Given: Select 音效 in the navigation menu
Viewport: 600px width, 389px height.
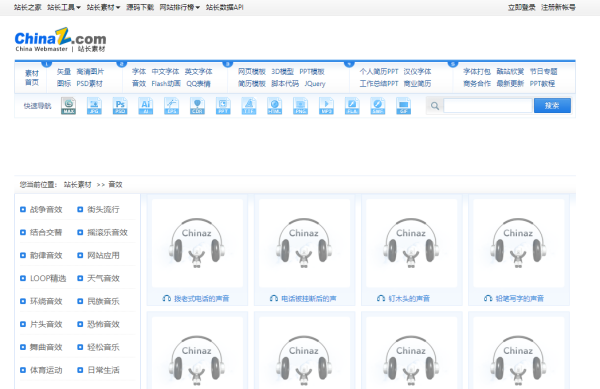Looking at the screenshot, I should pyautogui.click(x=139, y=83).
